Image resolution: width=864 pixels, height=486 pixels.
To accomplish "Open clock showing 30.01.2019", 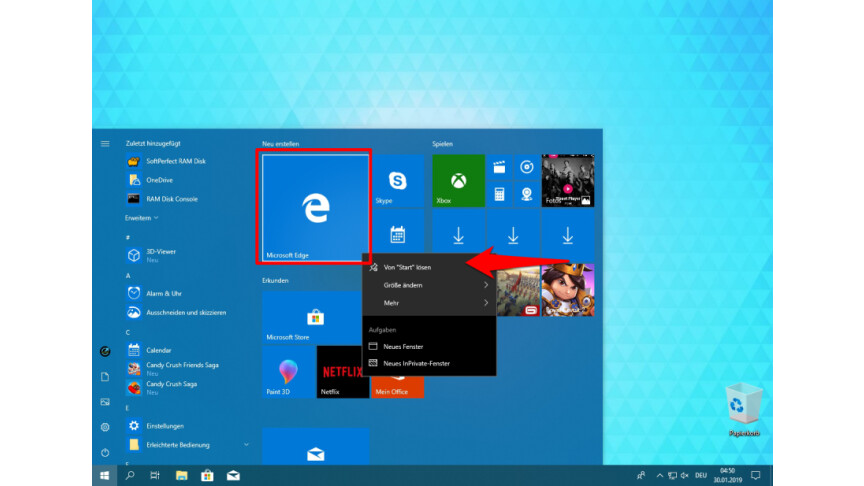I will tap(727, 476).
